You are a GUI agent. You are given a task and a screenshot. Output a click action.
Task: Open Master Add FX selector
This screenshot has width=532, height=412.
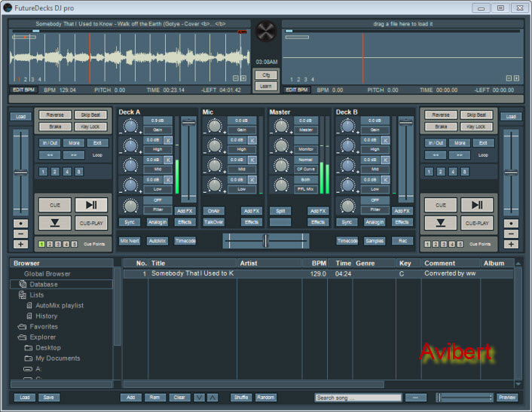318,211
